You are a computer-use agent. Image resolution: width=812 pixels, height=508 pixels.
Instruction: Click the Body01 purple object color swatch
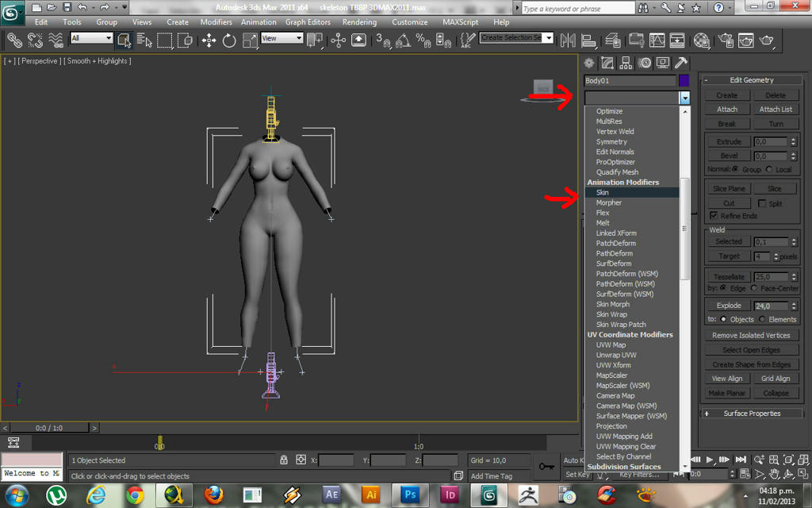click(684, 80)
